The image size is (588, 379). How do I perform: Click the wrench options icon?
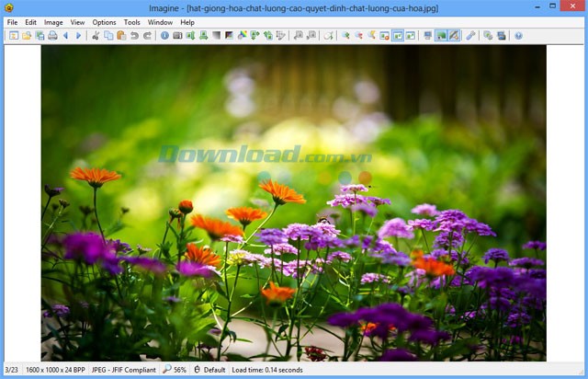click(470, 36)
